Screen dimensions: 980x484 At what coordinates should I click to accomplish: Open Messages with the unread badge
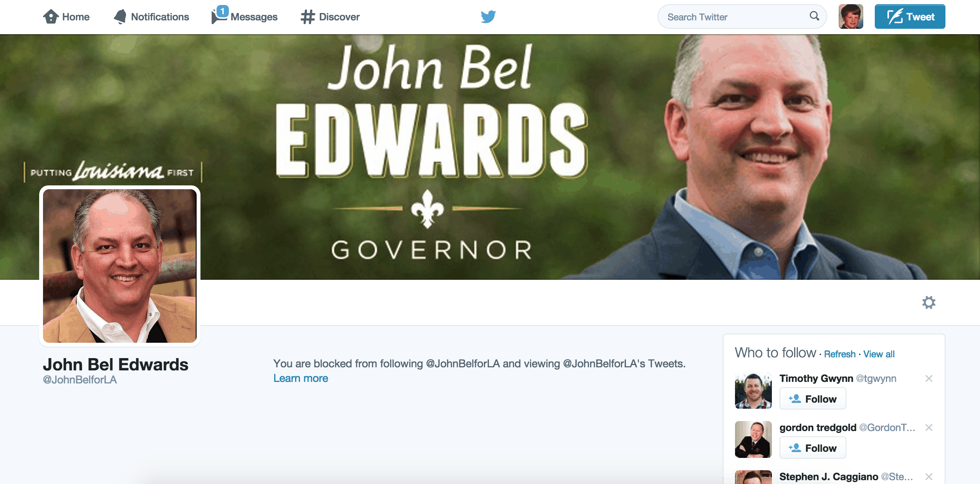coord(244,16)
